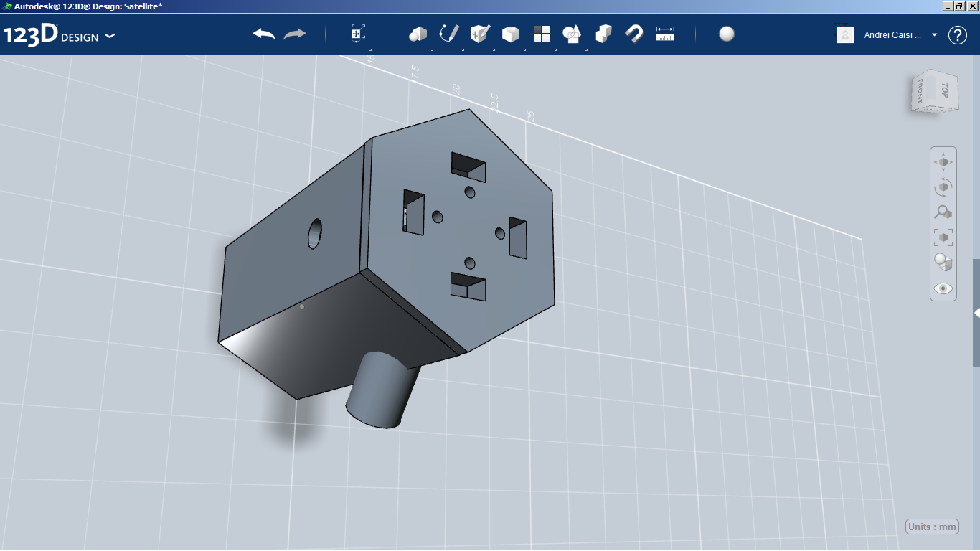The height and width of the screenshot is (551, 980).
Task: Select the Zoom navigation tool
Action: tap(943, 212)
